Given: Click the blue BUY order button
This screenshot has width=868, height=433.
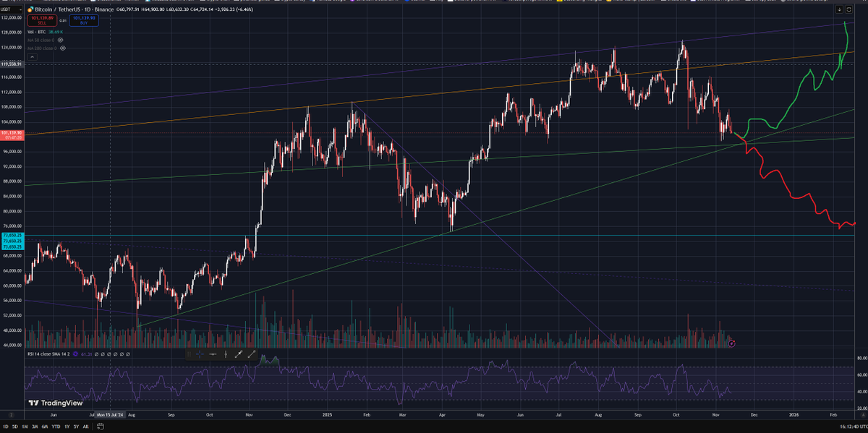Looking at the screenshot, I should point(84,20).
